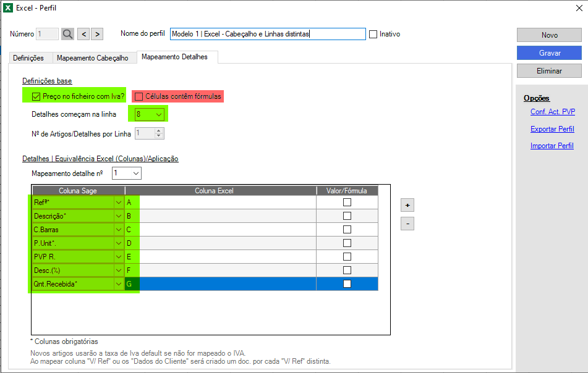The height and width of the screenshot is (373, 588).
Task: Check Valor/Fórmula box for P.Unit row
Action: click(x=347, y=243)
